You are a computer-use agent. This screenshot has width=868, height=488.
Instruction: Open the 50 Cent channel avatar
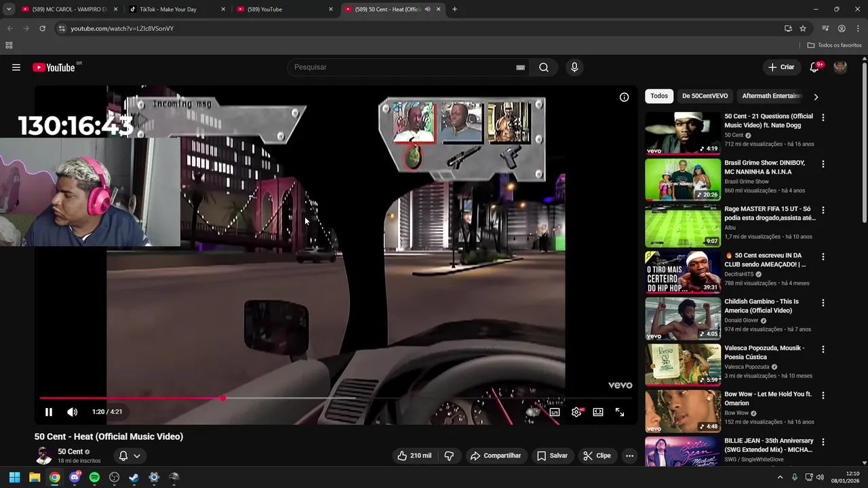tap(43, 455)
